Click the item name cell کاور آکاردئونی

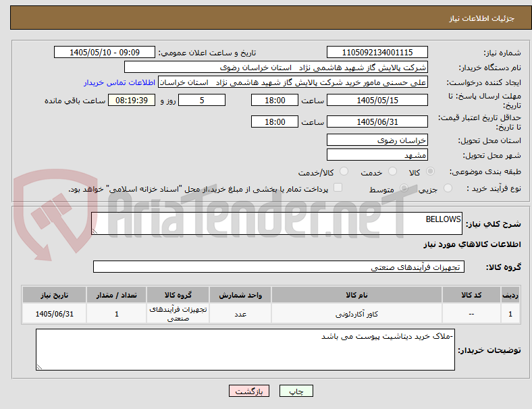356,314
